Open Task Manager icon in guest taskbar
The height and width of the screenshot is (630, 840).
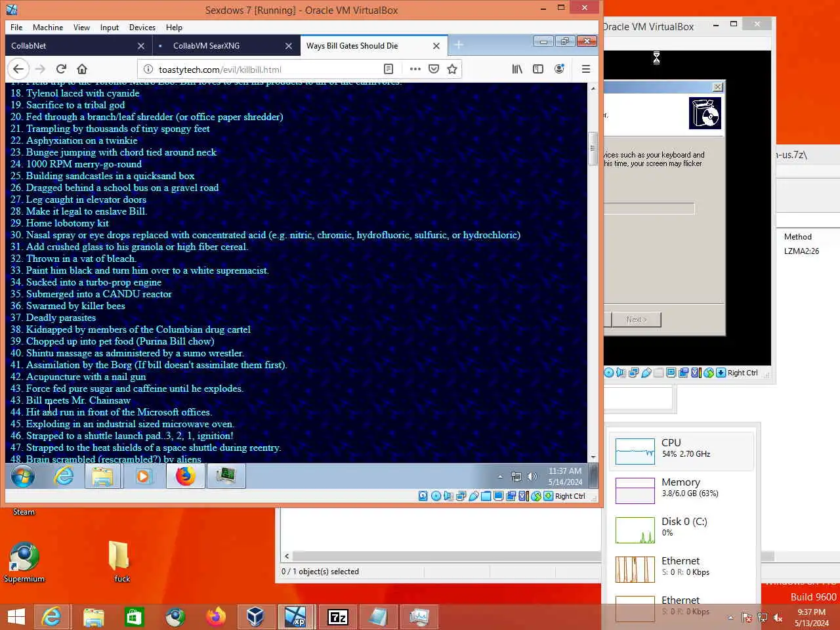point(226,476)
